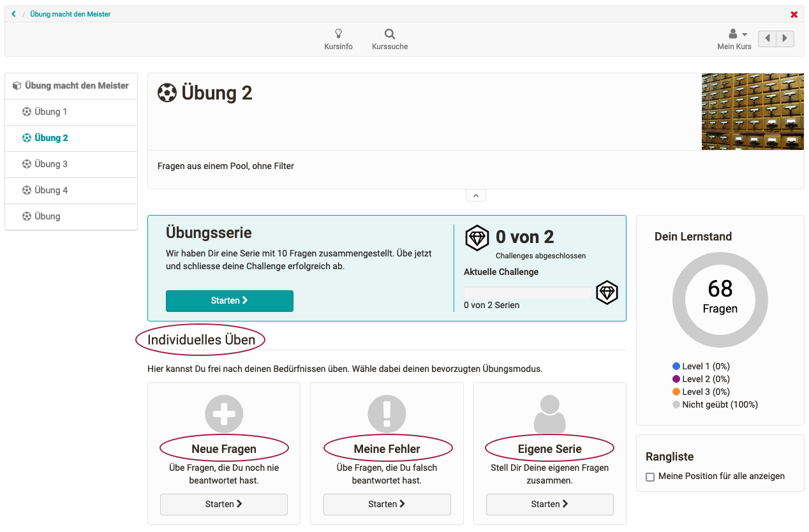Screen dimensions: 809x532
Task: Select Übung 1 in the course menu
Action: pos(51,112)
